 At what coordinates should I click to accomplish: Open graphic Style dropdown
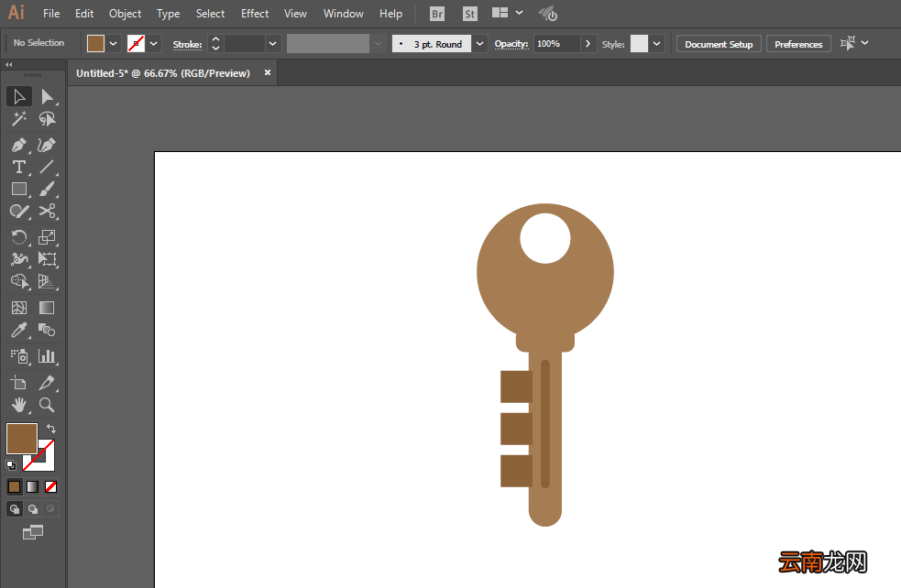pos(657,44)
